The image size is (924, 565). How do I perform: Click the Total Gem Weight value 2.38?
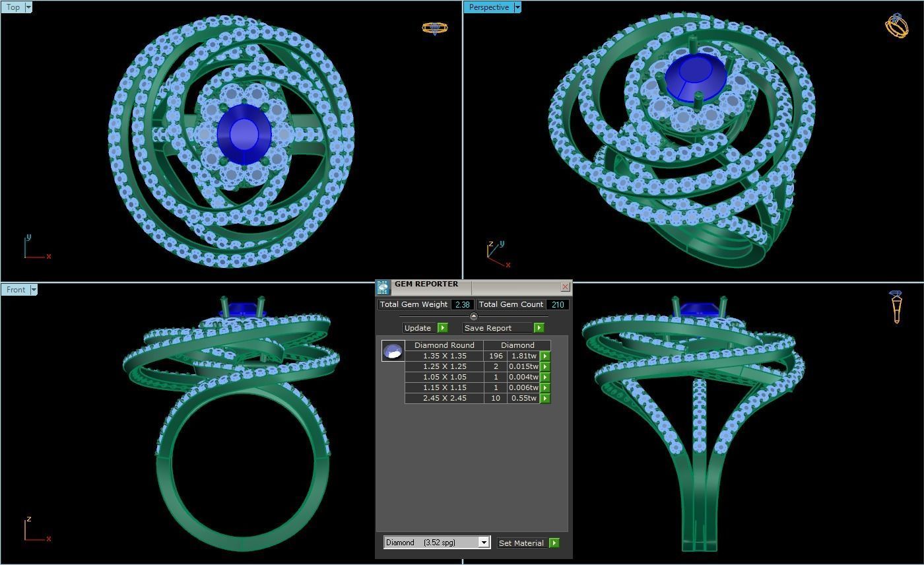[x=462, y=304]
